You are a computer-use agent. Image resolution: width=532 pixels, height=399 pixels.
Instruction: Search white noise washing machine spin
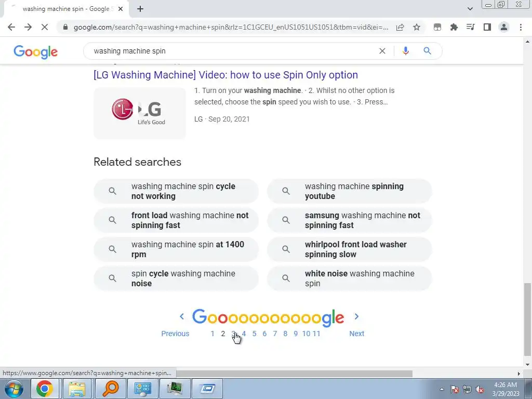pos(350,278)
